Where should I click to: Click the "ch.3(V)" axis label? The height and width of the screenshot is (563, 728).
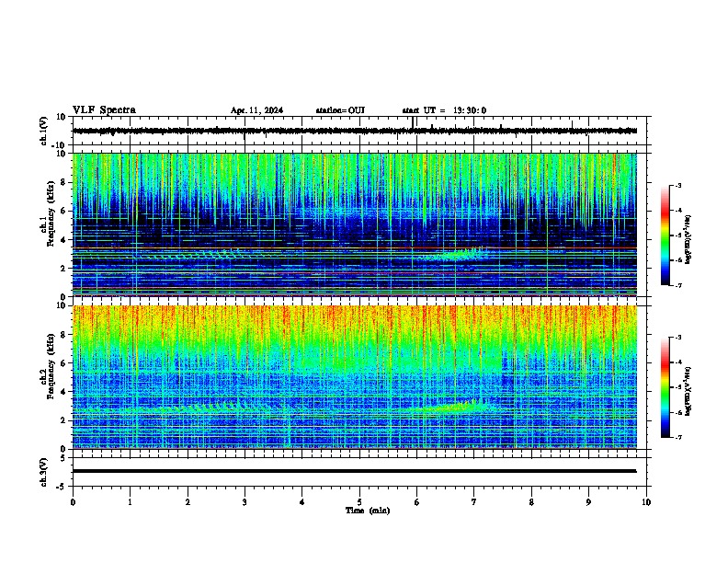(44, 472)
